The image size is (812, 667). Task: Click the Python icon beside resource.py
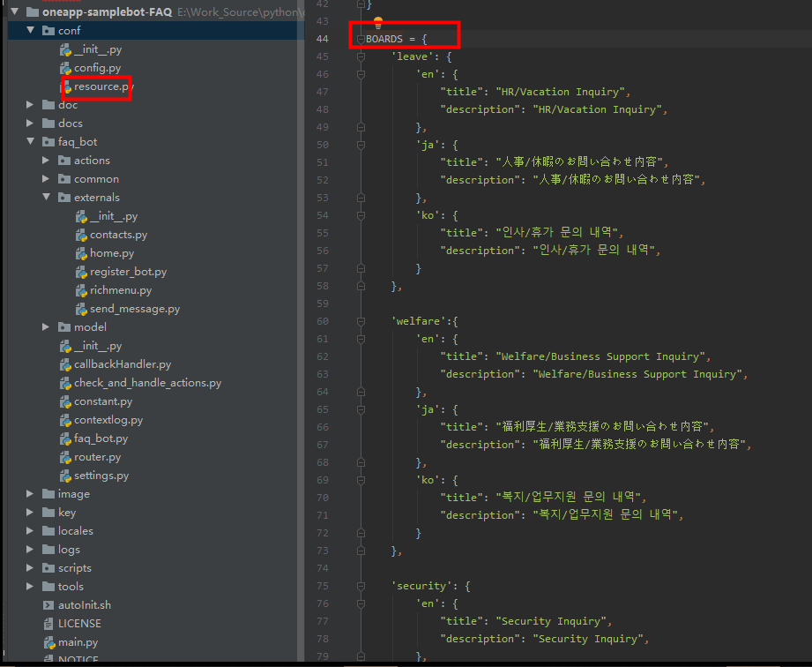(x=68, y=86)
